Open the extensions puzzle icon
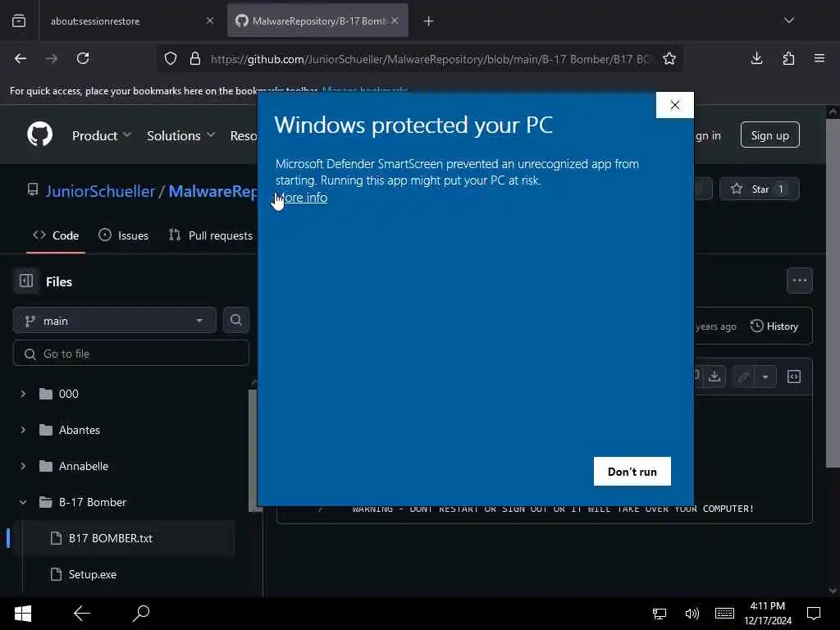Screen dimensions: 840x630 pyautogui.click(x=788, y=58)
